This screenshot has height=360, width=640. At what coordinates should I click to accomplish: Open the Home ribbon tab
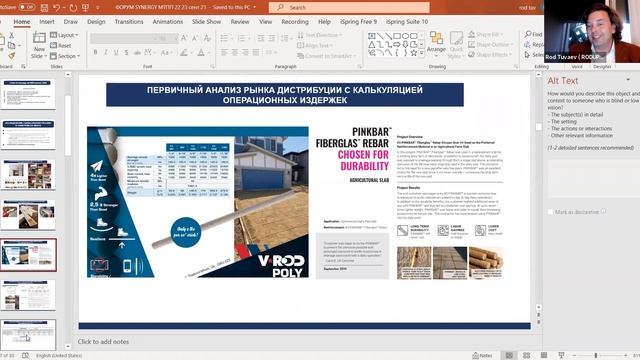tap(22, 22)
